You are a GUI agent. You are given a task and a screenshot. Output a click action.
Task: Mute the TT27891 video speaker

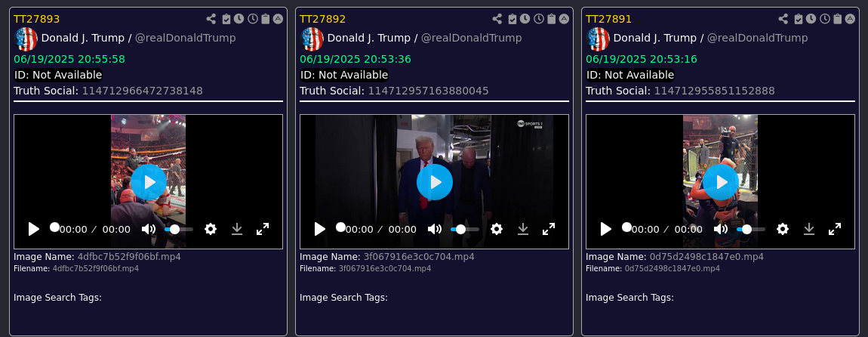coord(720,229)
